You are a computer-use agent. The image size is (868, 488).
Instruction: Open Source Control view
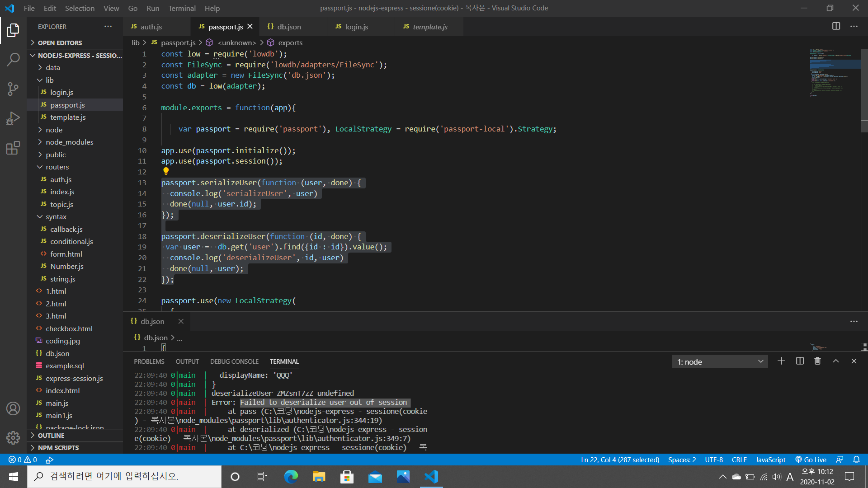coord(13,89)
